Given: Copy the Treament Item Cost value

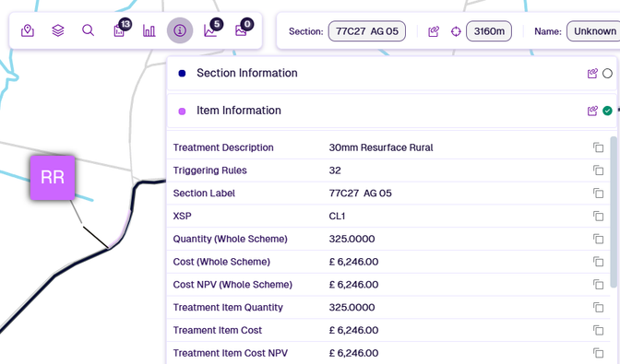Looking at the screenshot, I should click(x=598, y=331).
